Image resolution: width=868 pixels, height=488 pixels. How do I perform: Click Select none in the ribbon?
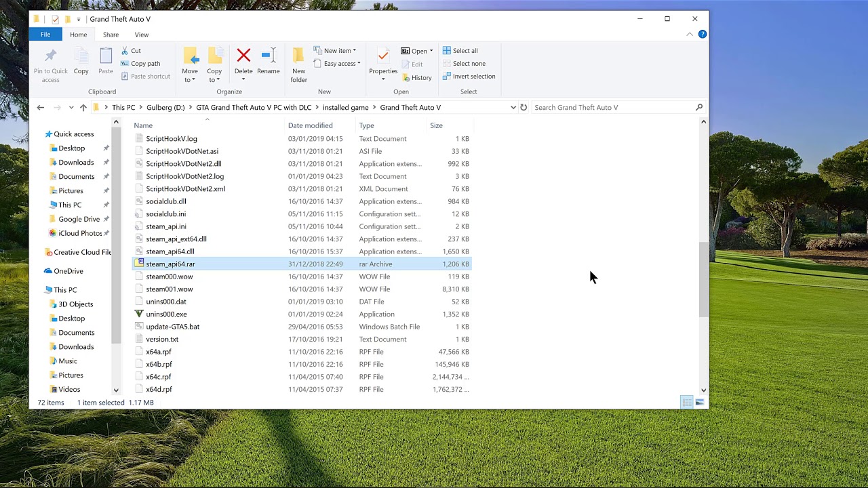pyautogui.click(x=463, y=64)
